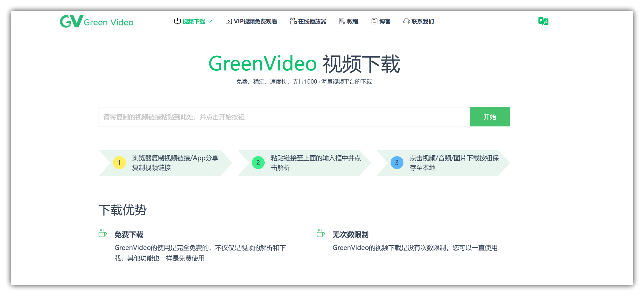Click step text 粘贴链接至上面的输入框中并点击解析
This screenshot has height=296, width=644.
click(x=316, y=163)
